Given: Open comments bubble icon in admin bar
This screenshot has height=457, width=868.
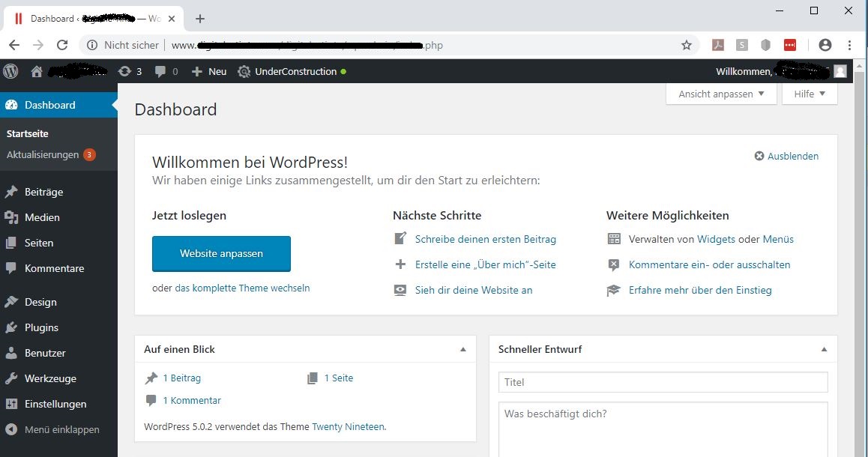Looking at the screenshot, I should [x=160, y=71].
